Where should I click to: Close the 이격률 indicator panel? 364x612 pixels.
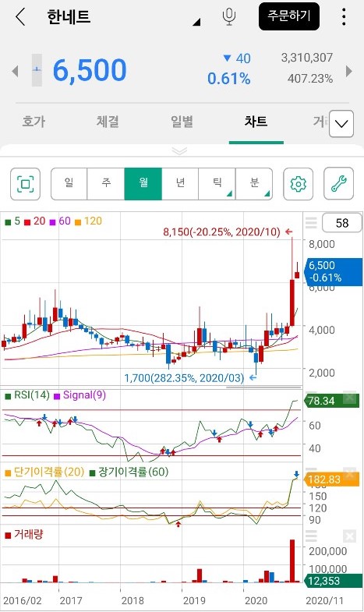click(349, 474)
